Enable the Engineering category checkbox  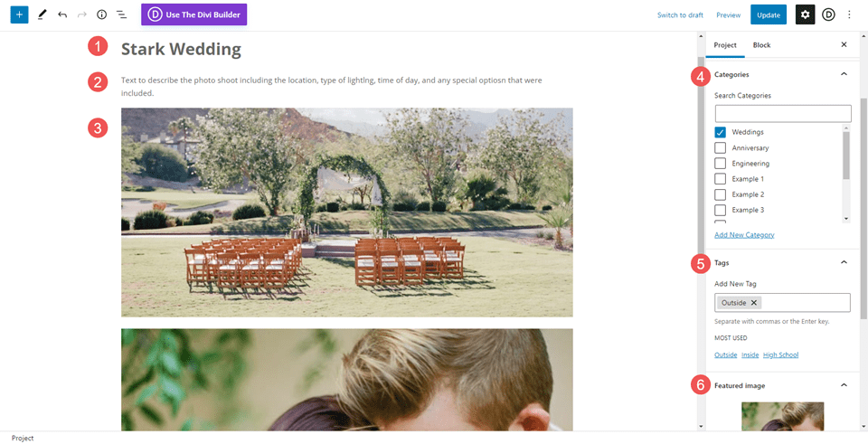click(721, 164)
